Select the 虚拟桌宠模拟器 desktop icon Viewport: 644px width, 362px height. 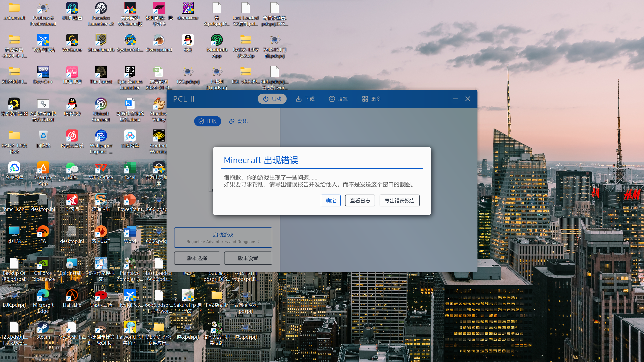coord(101,269)
